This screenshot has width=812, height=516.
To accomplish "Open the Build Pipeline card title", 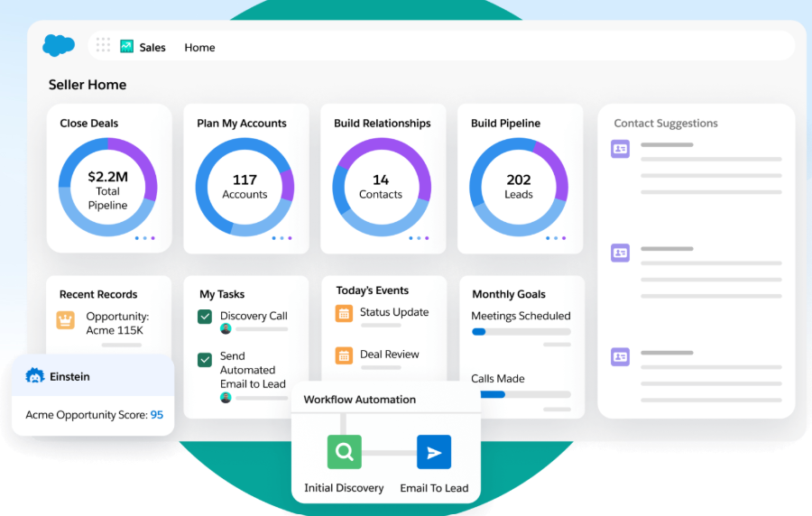I will click(505, 124).
